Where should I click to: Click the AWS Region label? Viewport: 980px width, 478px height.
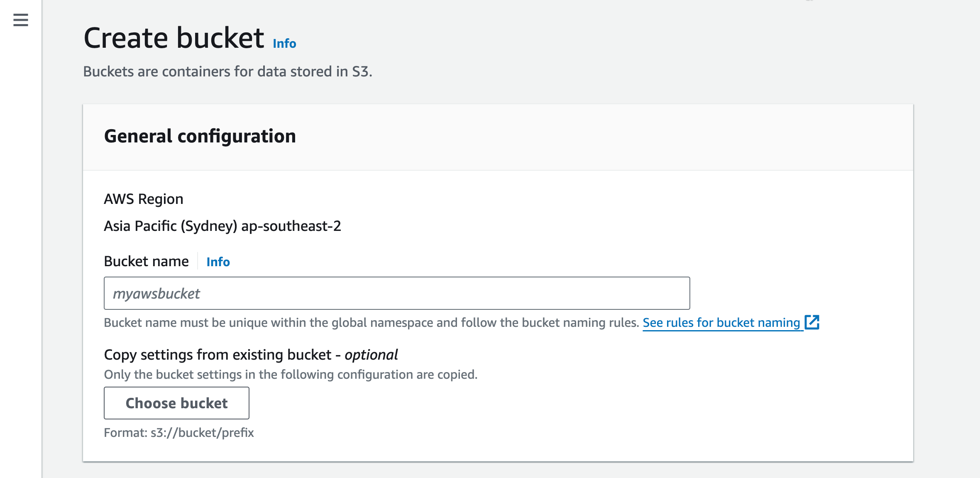point(144,199)
